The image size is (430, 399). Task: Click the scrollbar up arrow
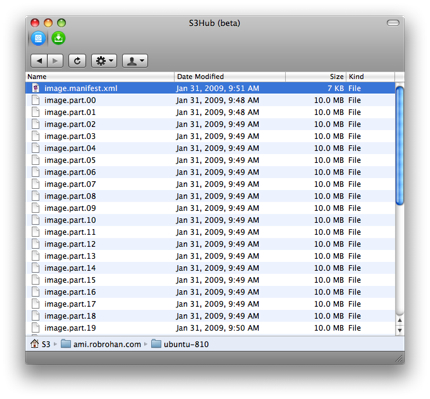click(400, 320)
